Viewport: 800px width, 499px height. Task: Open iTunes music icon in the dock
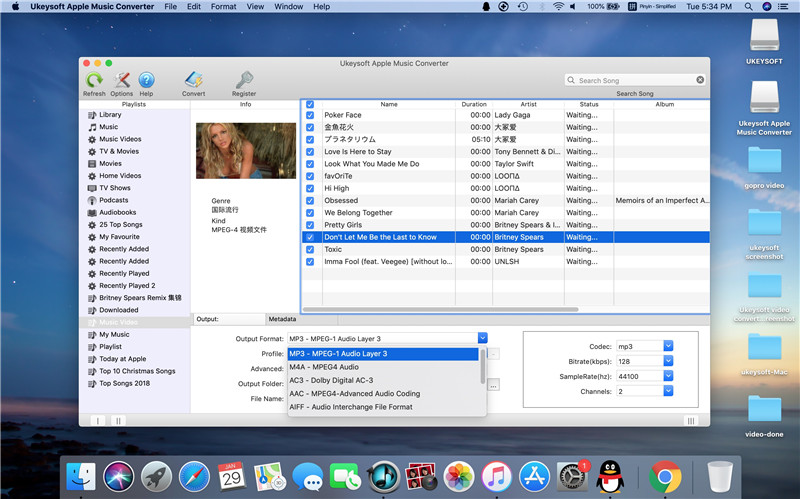496,477
